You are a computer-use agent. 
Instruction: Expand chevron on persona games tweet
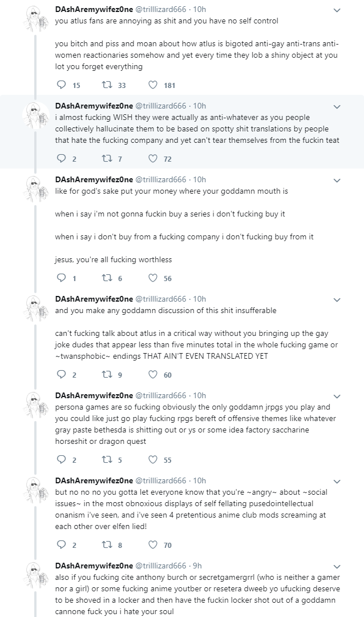point(337,396)
